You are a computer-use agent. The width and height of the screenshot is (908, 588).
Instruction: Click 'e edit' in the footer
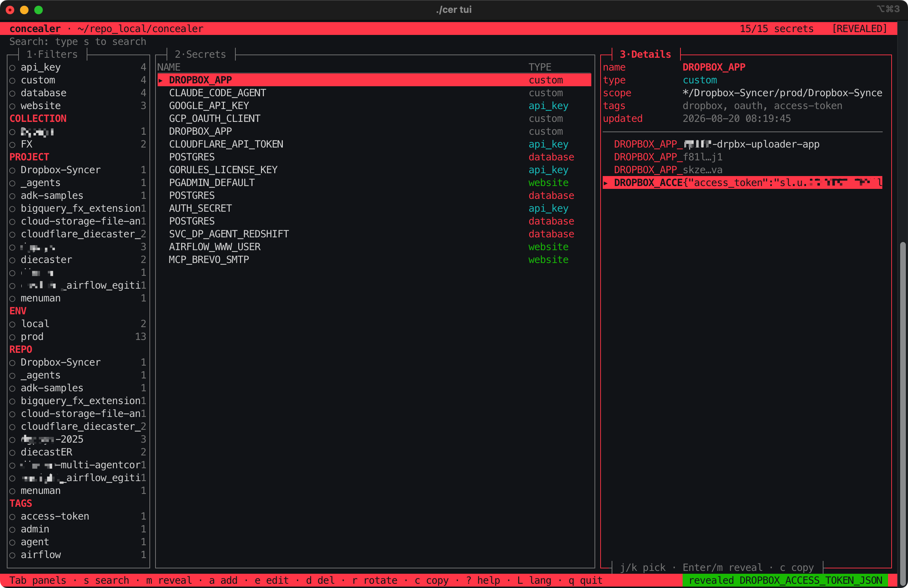[x=272, y=581]
